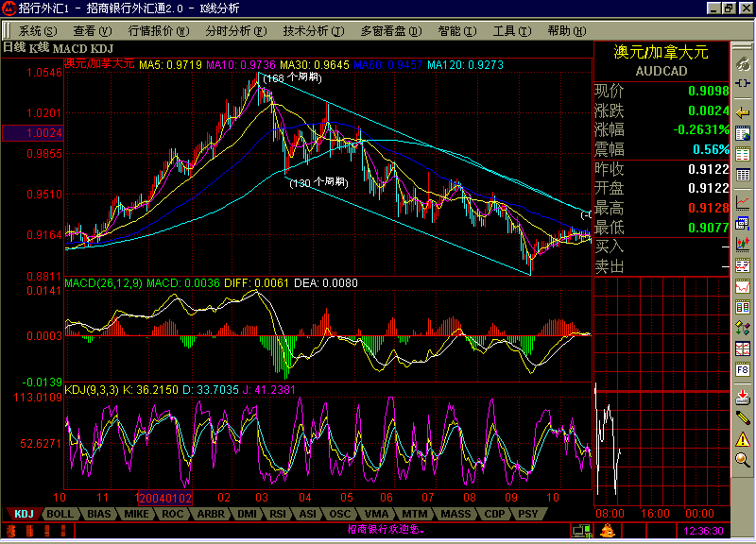Click the yellow warning triangle icon
756x544 pixels.
point(743,439)
